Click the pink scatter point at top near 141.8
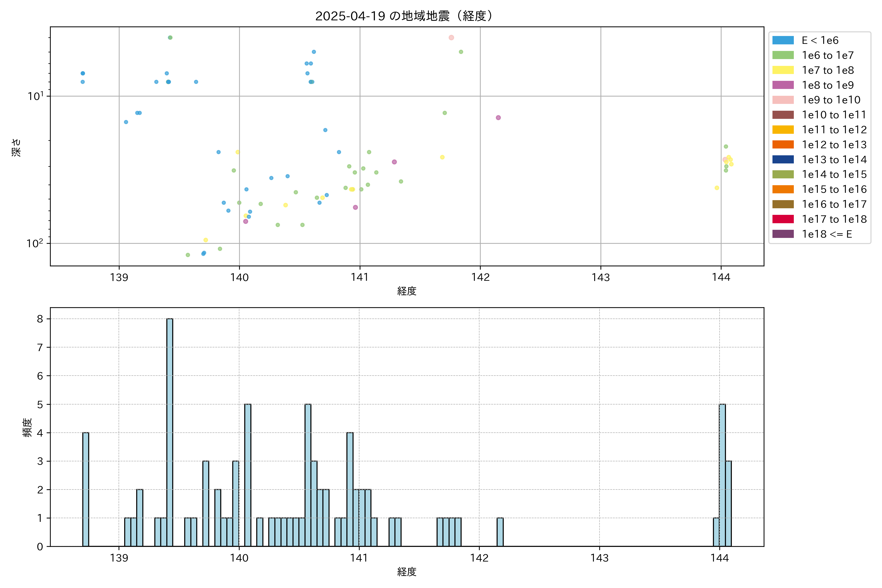This screenshot has height=588, width=882. (x=451, y=37)
